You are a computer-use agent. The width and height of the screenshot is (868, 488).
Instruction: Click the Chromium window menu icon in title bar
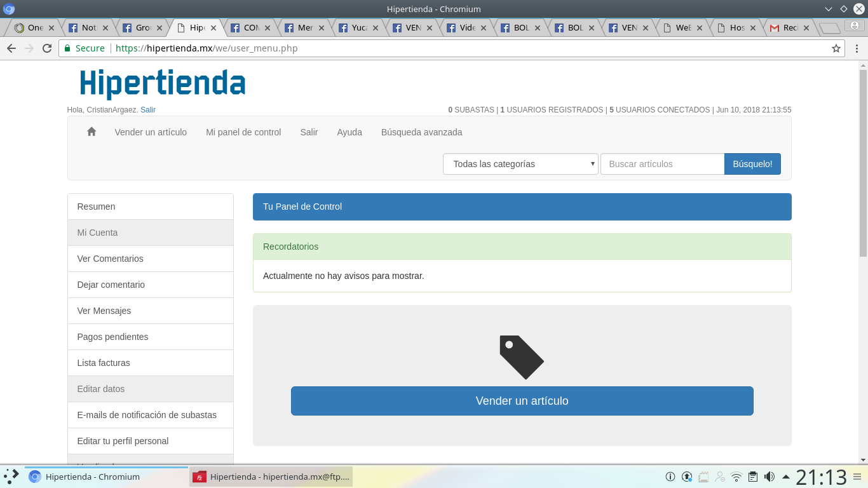(9, 9)
